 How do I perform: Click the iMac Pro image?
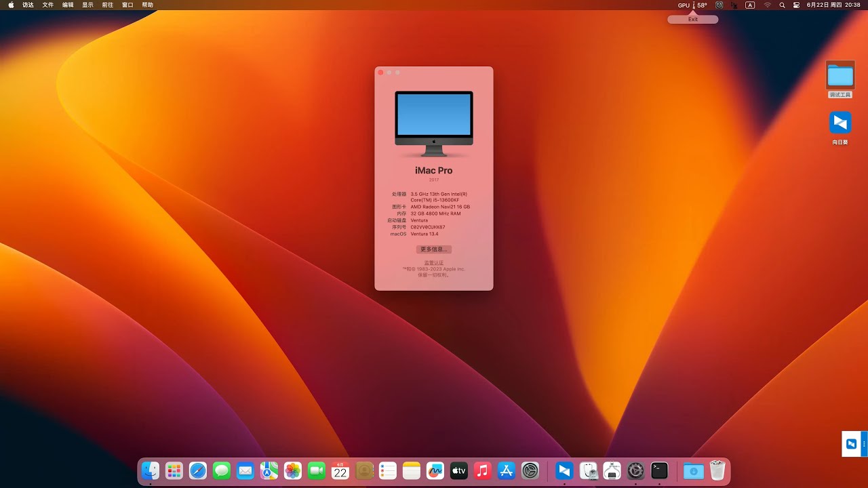(x=434, y=123)
